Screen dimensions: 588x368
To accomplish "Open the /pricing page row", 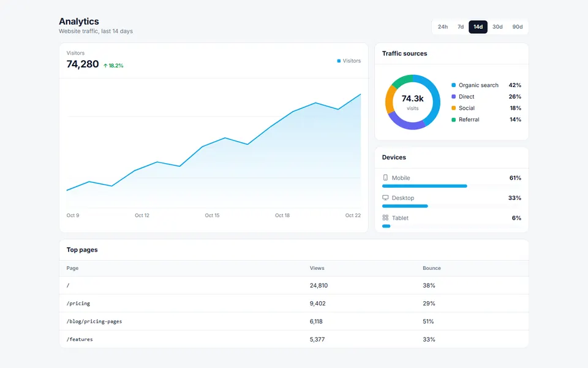I will 294,304.
